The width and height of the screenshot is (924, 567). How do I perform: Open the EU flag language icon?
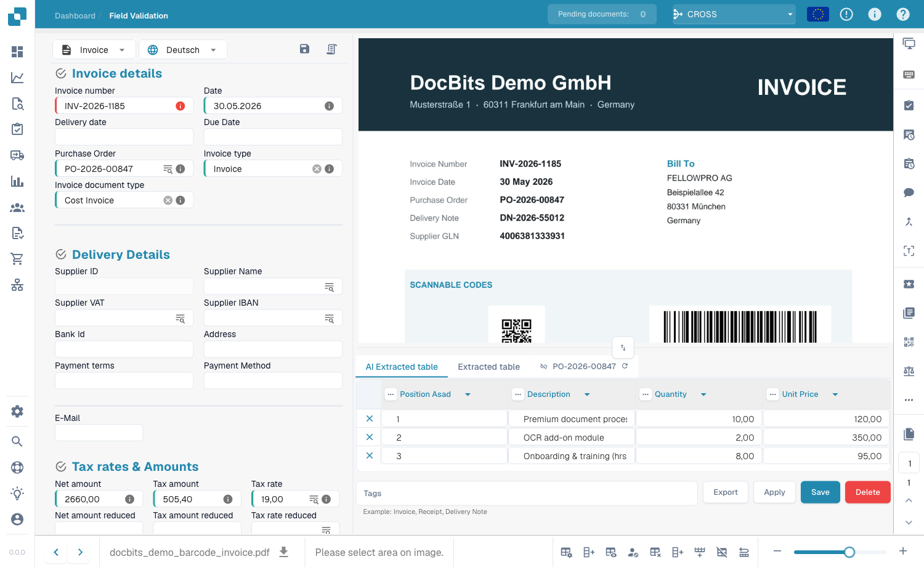[x=818, y=14]
